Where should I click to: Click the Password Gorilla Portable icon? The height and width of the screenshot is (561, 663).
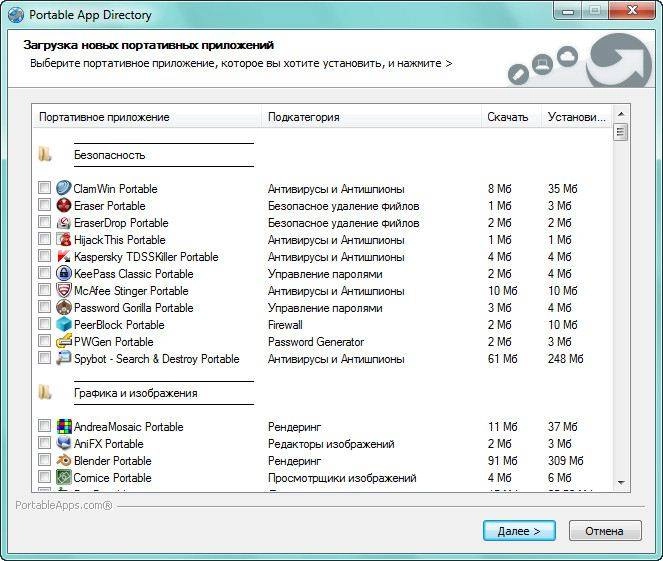[63, 307]
